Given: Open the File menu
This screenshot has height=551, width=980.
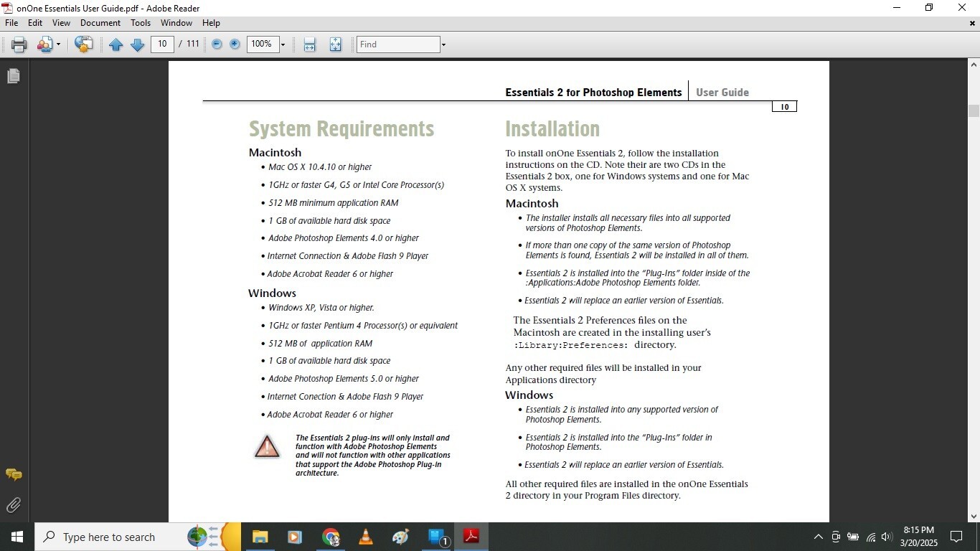Looking at the screenshot, I should 11,23.
